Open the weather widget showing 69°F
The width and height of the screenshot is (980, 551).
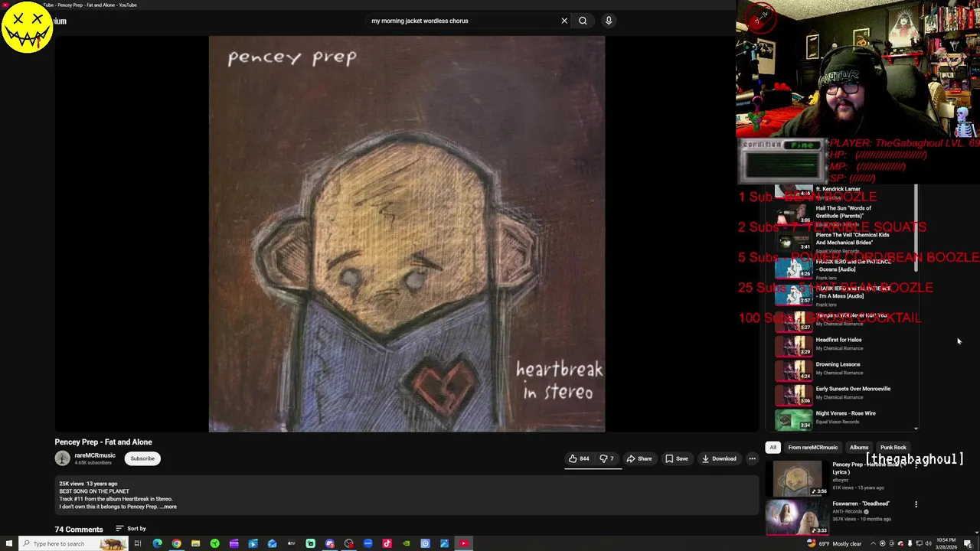click(835, 543)
